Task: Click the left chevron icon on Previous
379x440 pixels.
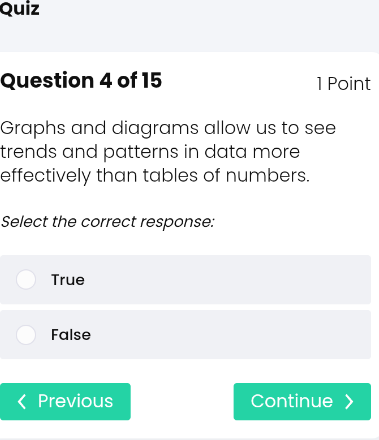Action: (22, 401)
